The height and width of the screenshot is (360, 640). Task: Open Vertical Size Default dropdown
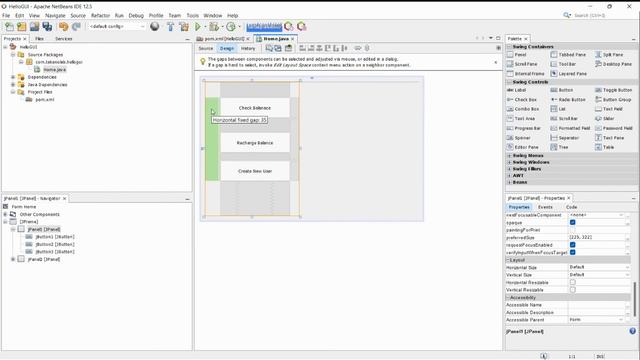tap(599, 275)
